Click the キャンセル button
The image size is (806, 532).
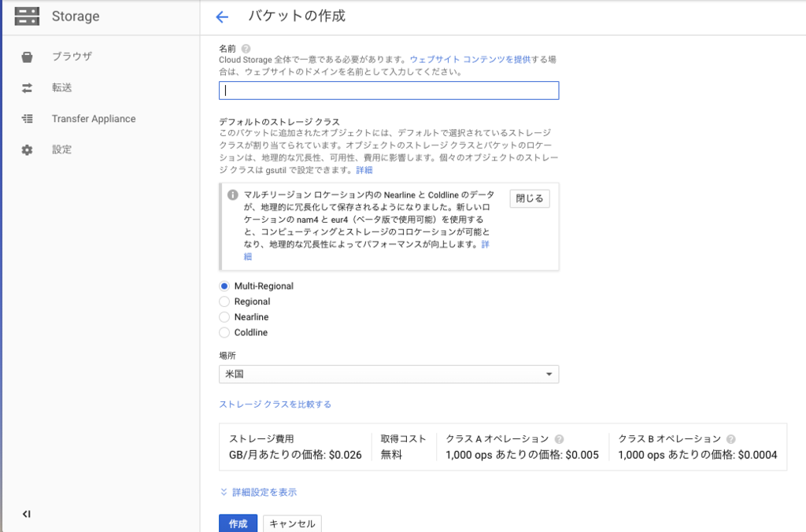point(292,523)
